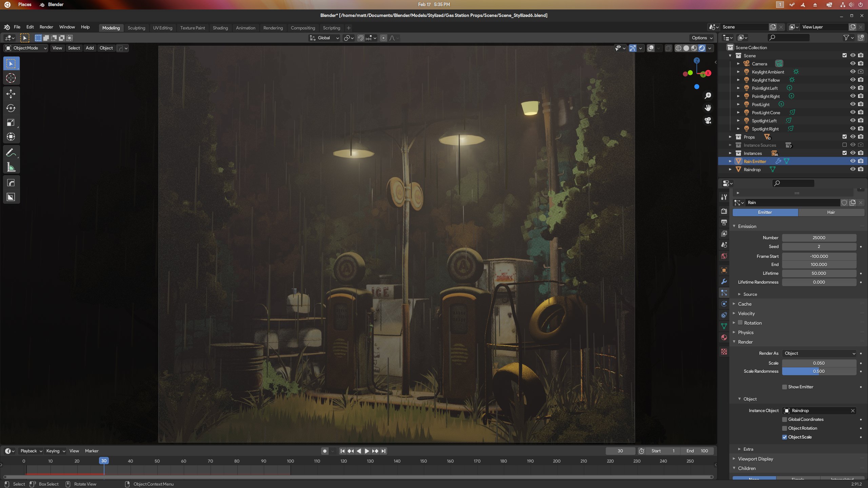Open the Material properties tab
The height and width of the screenshot is (488, 868).
pyautogui.click(x=724, y=338)
